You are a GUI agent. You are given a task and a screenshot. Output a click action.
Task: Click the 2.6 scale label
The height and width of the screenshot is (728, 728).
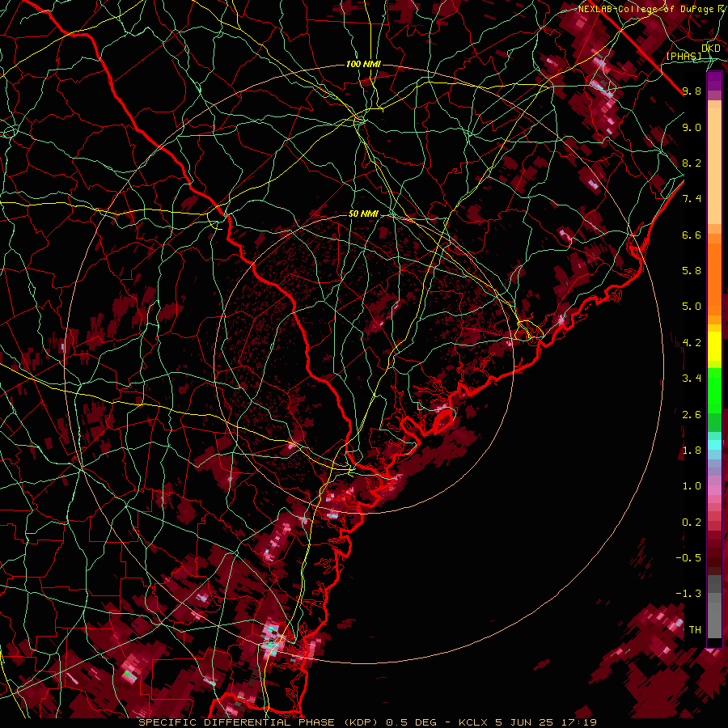(692, 415)
